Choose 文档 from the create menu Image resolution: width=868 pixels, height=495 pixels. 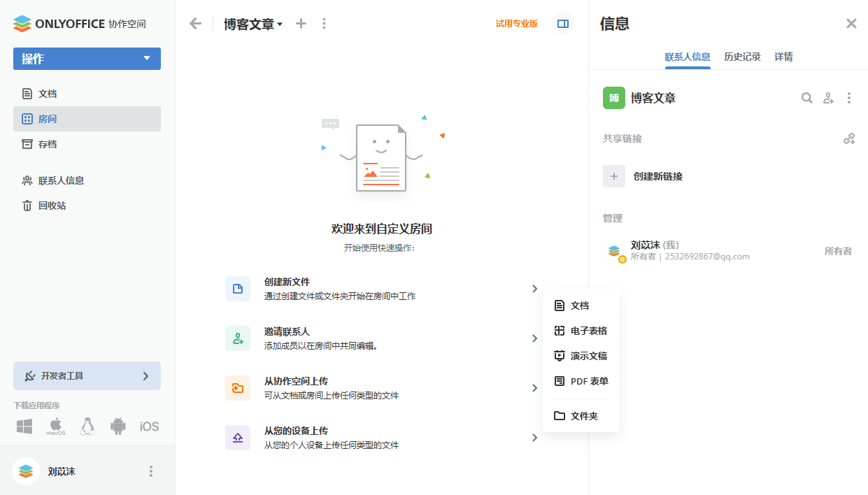[x=581, y=306]
